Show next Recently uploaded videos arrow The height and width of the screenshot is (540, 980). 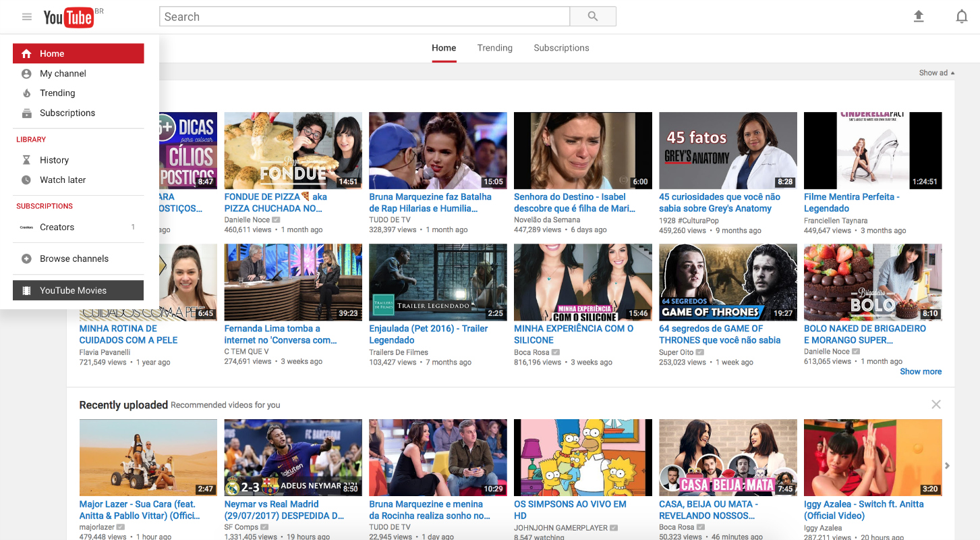click(947, 466)
